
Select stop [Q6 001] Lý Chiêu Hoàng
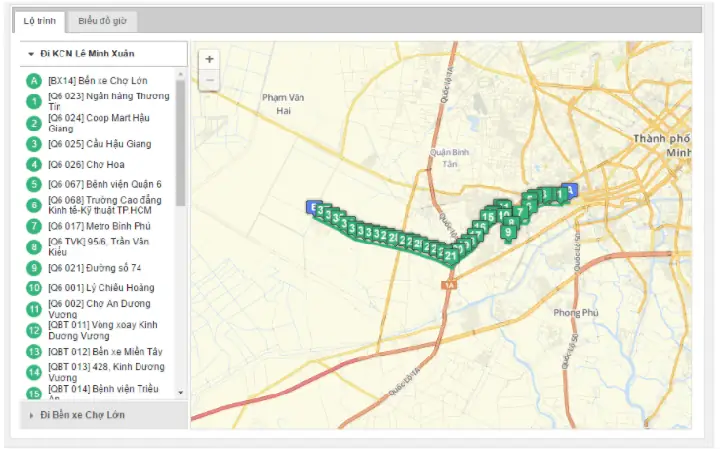tap(101, 288)
